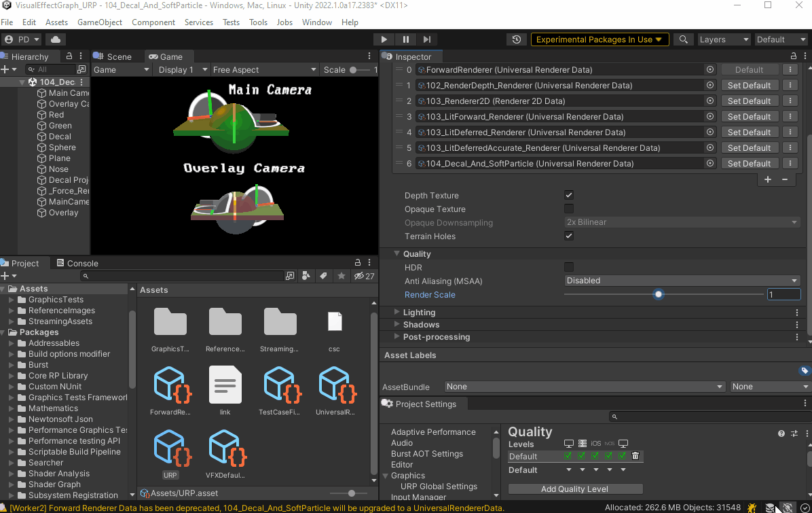Open more options for 104_Decal_And_SoftParticle renderer row
812x513 pixels.
pyautogui.click(x=790, y=163)
